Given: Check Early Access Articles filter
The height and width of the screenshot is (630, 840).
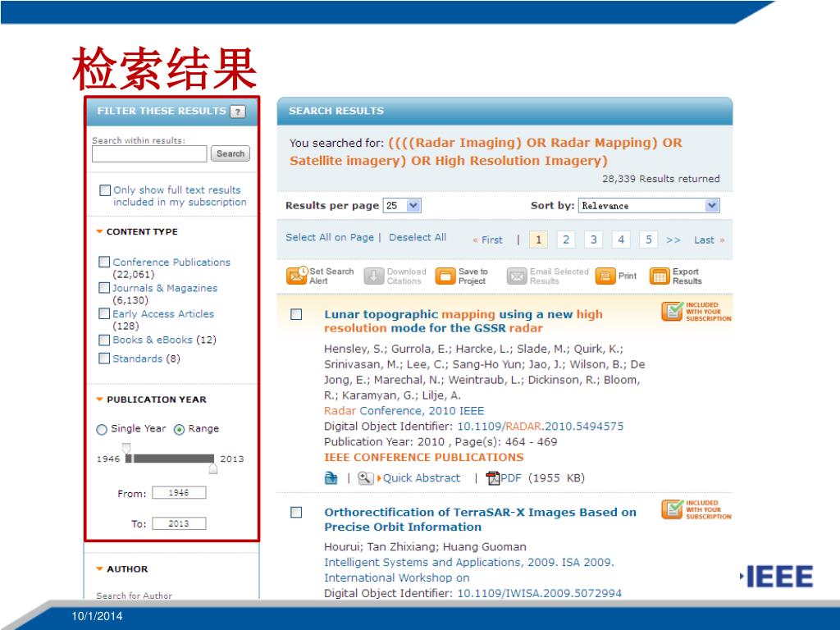Looking at the screenshot, I should (104, 313).
